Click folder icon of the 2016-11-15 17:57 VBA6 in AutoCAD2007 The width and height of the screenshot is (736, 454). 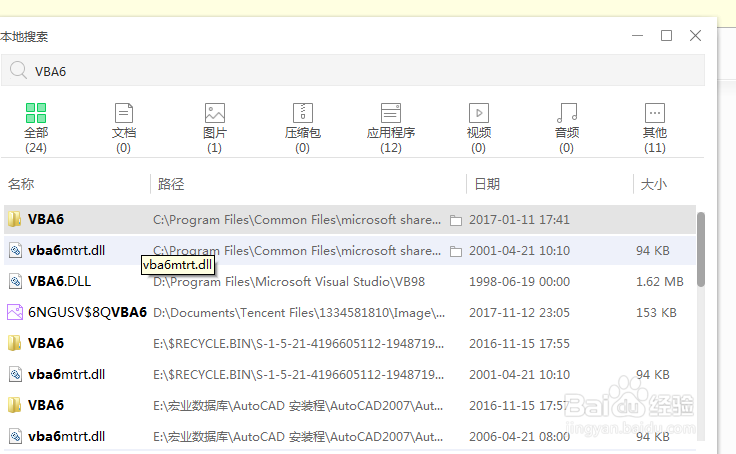(15, 405)
